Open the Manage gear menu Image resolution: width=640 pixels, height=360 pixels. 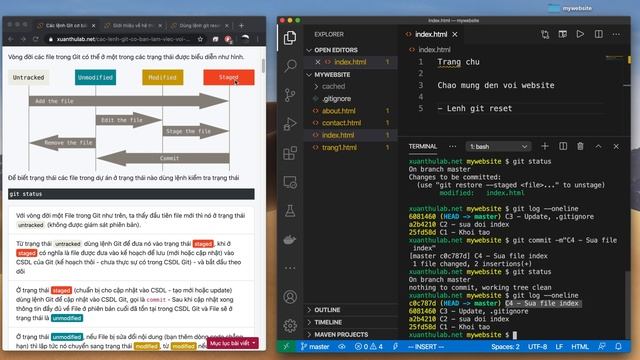click(290, 325)
